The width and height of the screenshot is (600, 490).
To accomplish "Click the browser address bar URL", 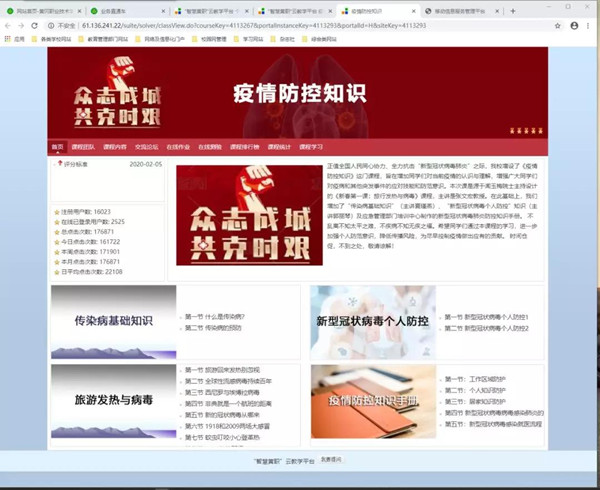I will click(x=250, y=25).
